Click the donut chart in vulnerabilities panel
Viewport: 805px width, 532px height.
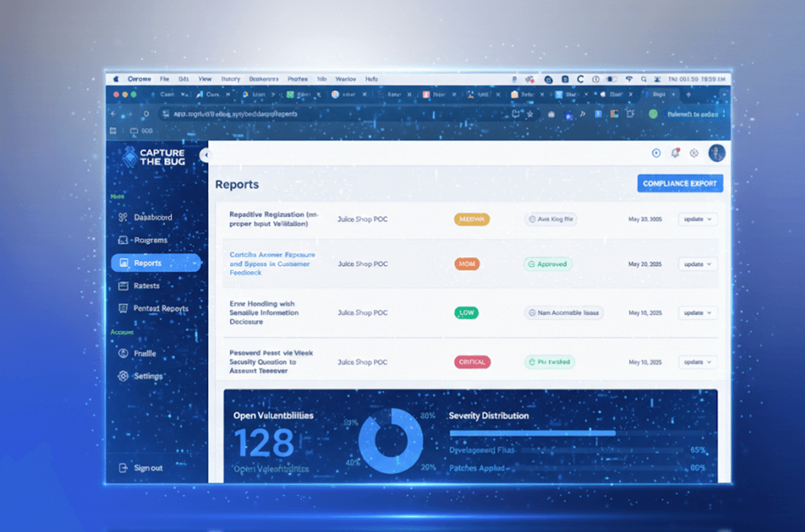pos(391,440)
